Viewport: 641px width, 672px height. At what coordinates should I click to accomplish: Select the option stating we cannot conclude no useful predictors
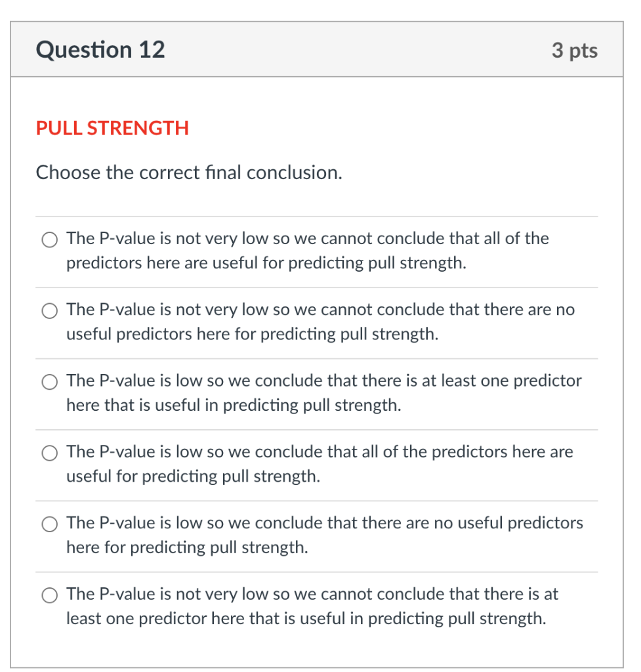pos(49,310)
